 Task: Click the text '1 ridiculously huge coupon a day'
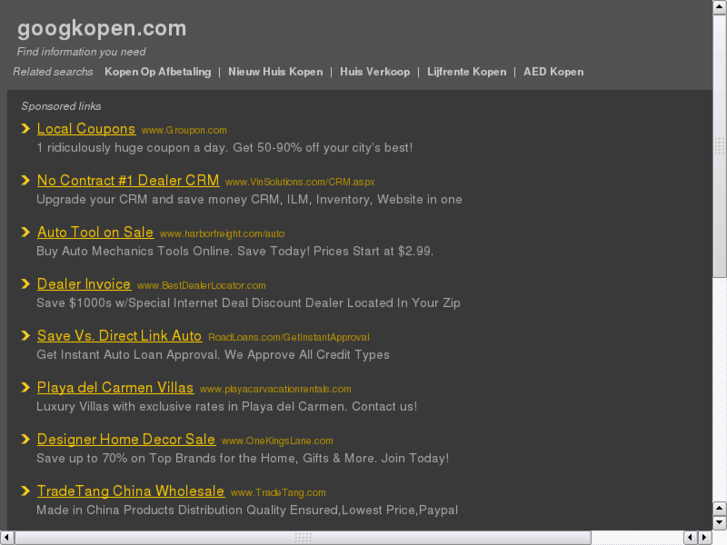131,148
